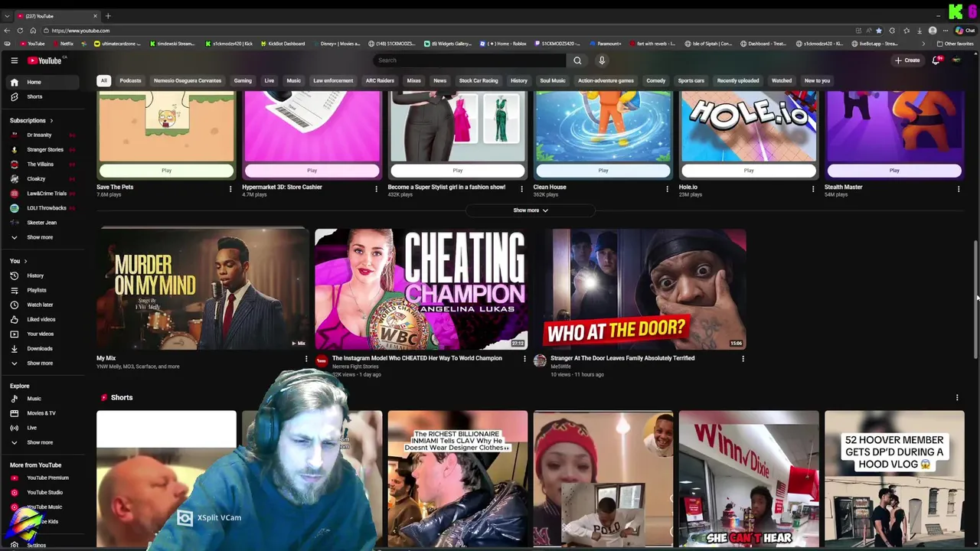Select the Podcasts filter chip
The width and height of the screenshot is (980, 551).
(130, 80)
